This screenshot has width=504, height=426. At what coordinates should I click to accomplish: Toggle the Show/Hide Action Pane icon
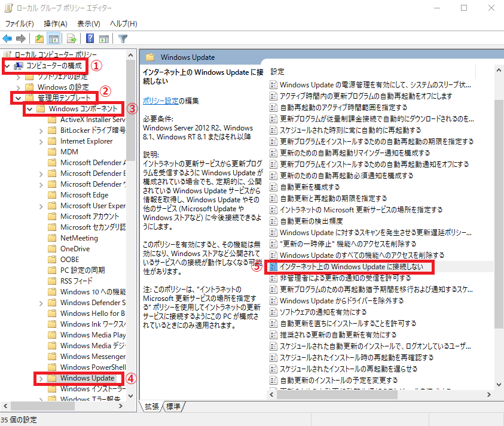click(x=103, y=39)
